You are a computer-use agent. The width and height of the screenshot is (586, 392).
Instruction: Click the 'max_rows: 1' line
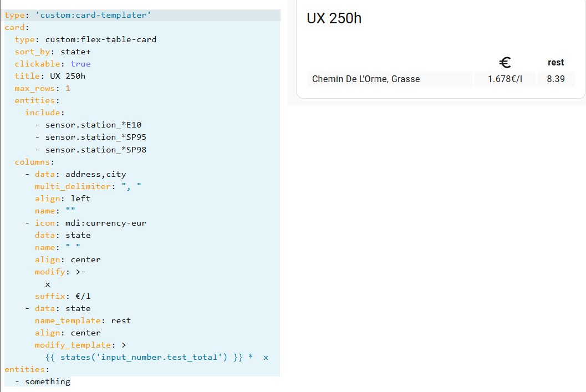coord(42,89)
